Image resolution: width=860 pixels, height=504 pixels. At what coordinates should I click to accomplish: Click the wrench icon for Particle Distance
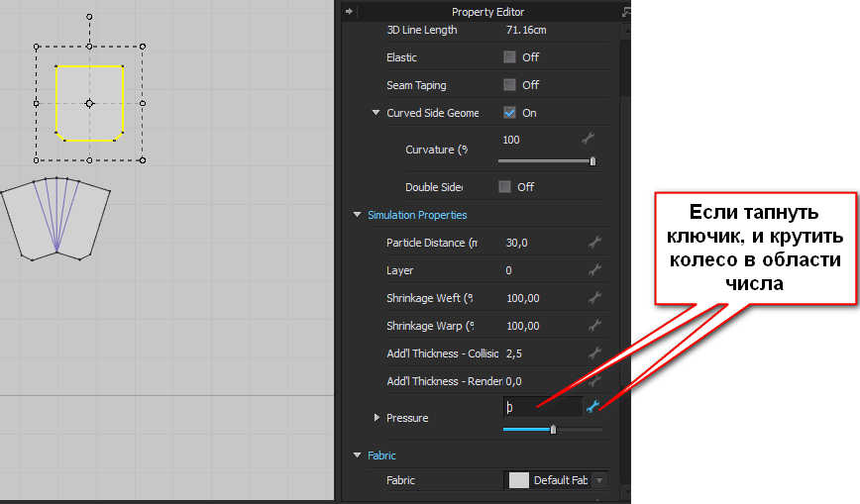tap(594, 242)
